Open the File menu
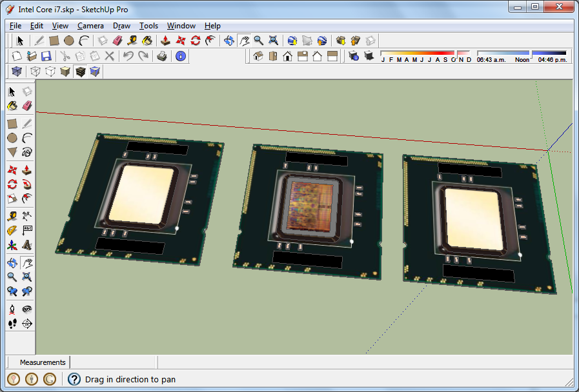This screenshot has height=392, width=579. (15, 26)
